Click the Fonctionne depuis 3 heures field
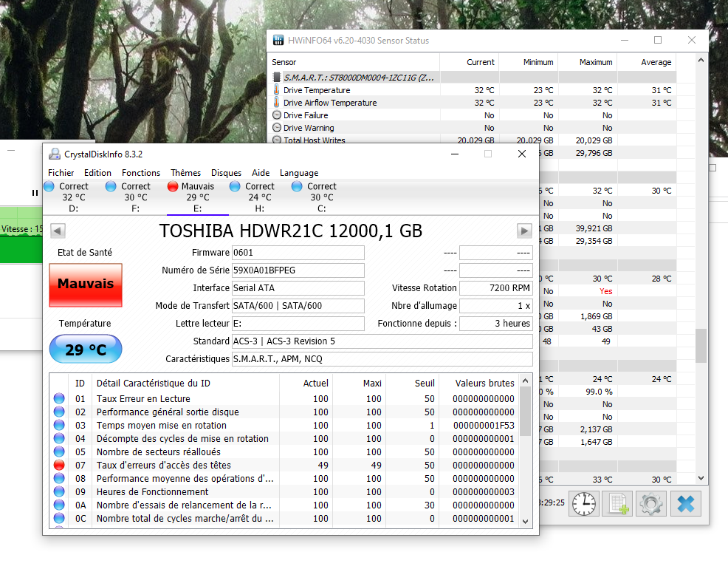Viewport: 728px width, 569px height. pos(496,323)
